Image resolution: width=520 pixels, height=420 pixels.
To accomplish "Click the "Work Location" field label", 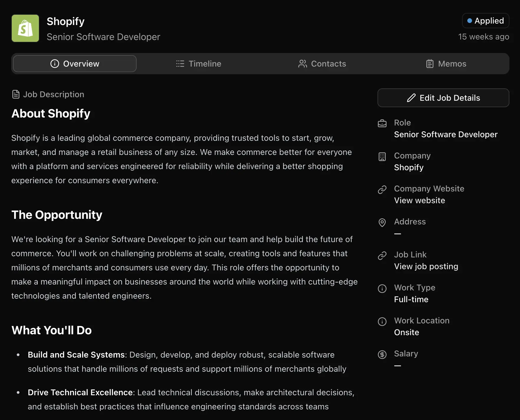I will [x=422, y=320].
